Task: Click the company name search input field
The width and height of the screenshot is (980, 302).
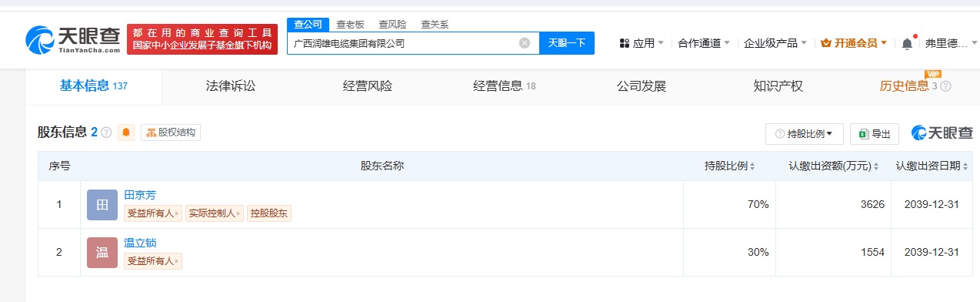Action: pyautogui.click(x=404, y=43)
